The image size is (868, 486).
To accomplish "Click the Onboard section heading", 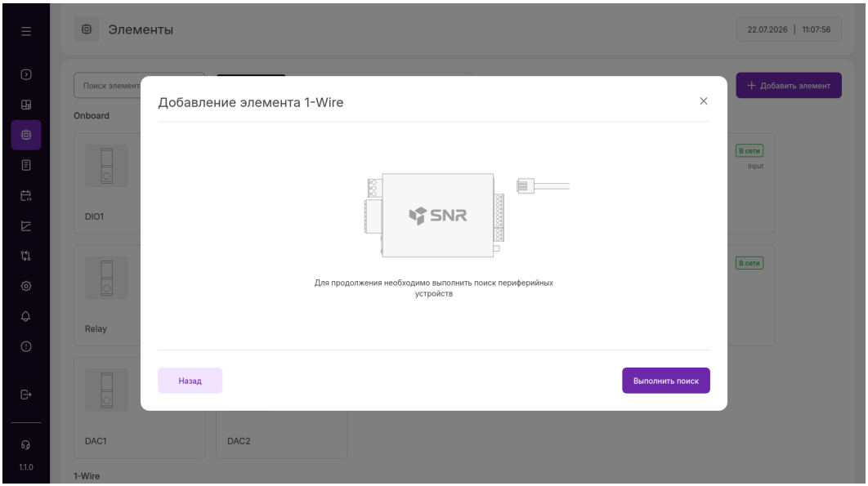I will tap(92, 116).
